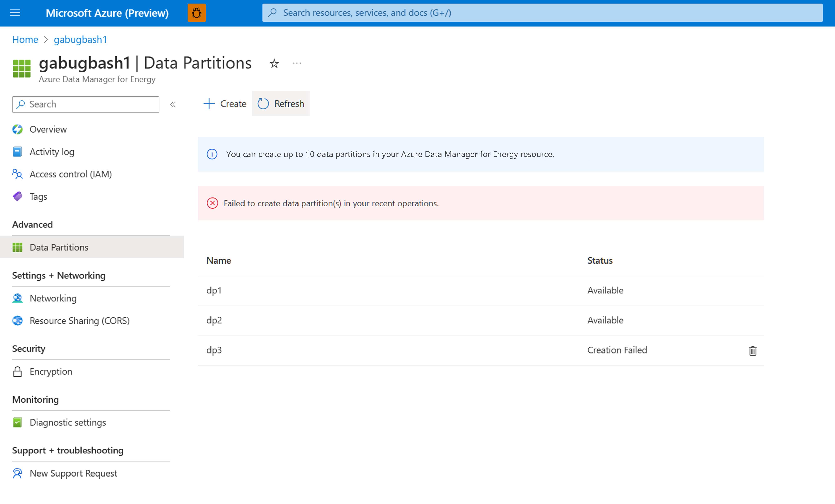The width and height of the screenshot is (835, 504).
Task: Click the bug report icon in top bar
Action: pos(197,13)
